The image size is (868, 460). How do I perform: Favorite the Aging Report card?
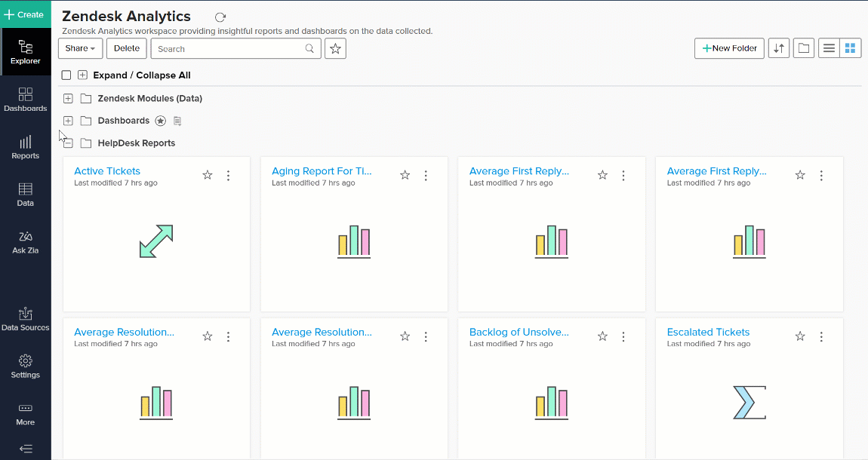click(x=405, y=175)
